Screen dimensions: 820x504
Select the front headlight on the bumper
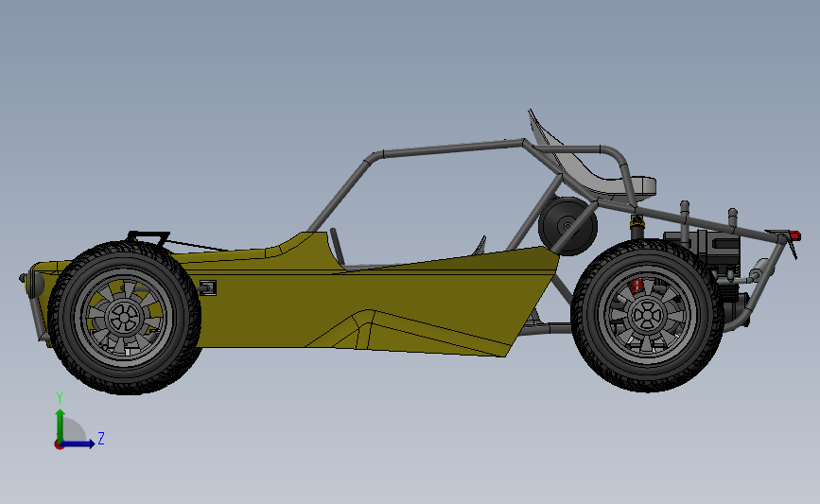pos(36,283)
